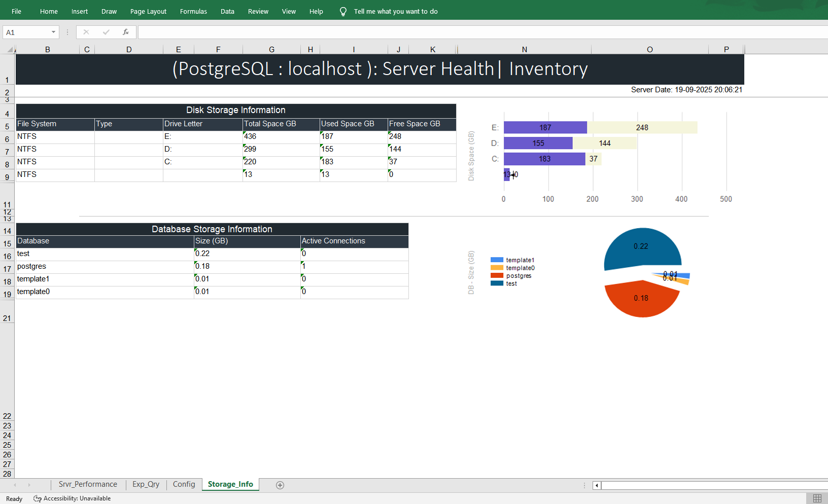
Task: Expand the Name Box dropdown arrow
Action: [53, 32]
